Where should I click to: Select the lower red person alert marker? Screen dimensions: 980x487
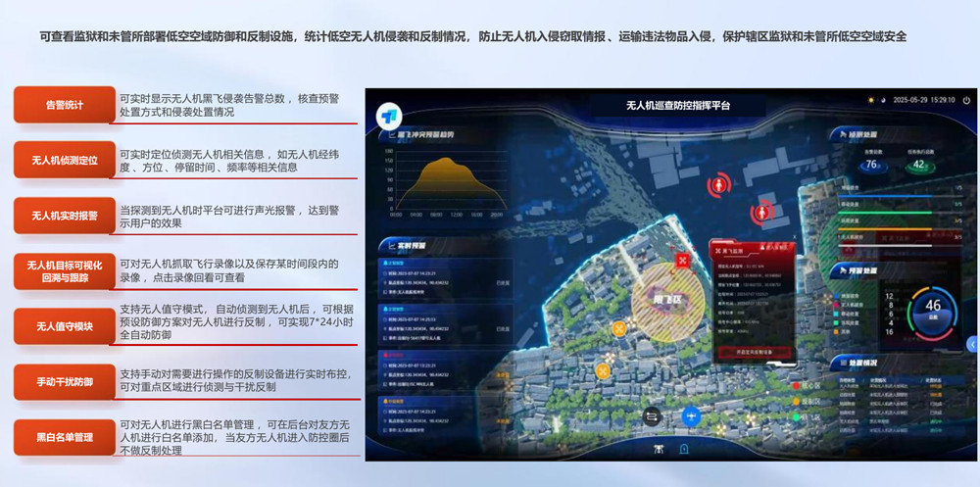click(761, 214)
